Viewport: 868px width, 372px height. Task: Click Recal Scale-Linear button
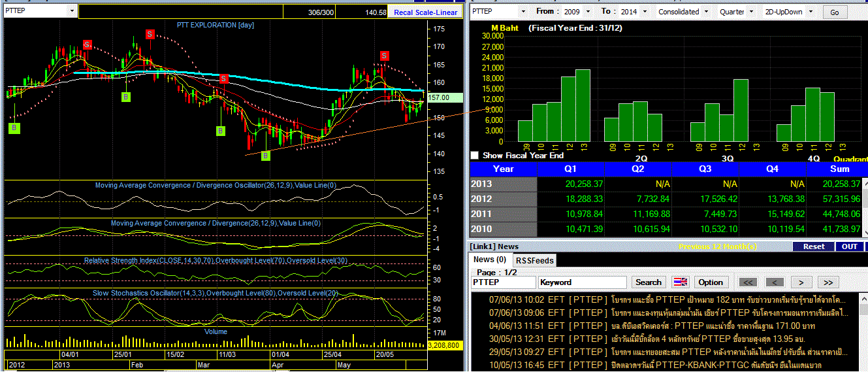pos(425,12)
